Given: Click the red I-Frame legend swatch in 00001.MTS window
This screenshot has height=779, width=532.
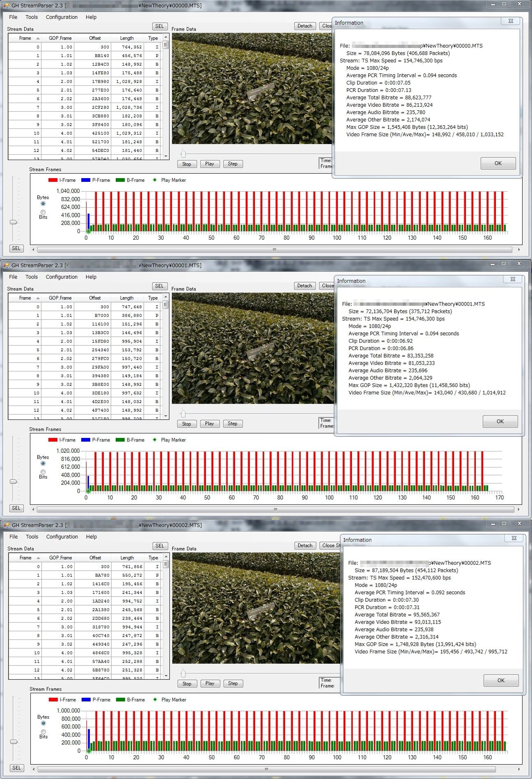Looking at the screenshot, I should [x=53, y=440].
